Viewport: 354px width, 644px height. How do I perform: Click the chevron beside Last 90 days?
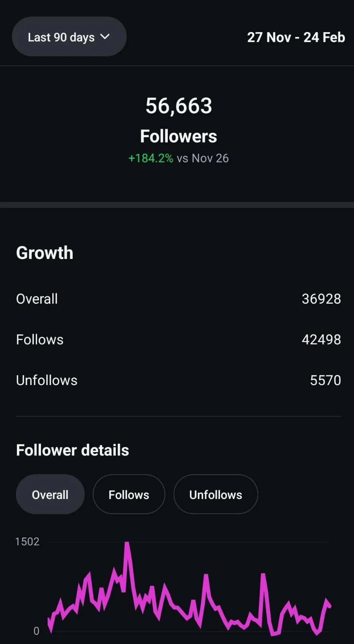105,37
